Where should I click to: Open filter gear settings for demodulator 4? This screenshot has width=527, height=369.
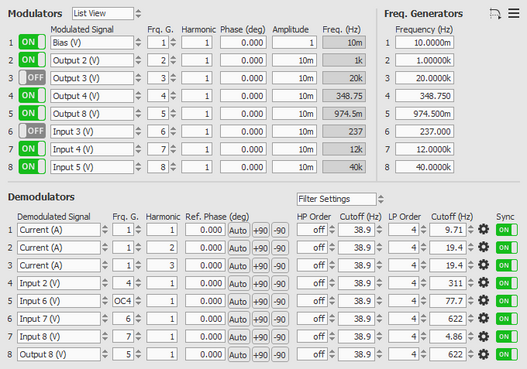point(483,283)
